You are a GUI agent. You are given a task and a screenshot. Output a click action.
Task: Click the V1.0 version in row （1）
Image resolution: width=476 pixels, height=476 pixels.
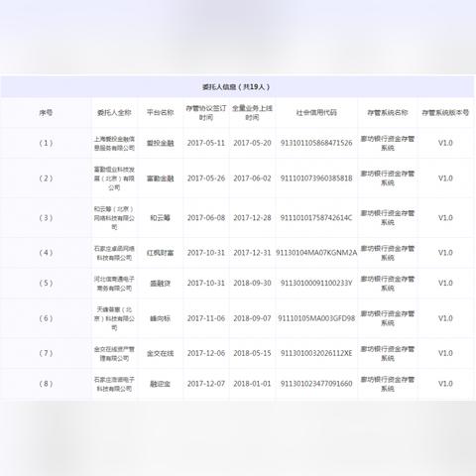[445, 143]
